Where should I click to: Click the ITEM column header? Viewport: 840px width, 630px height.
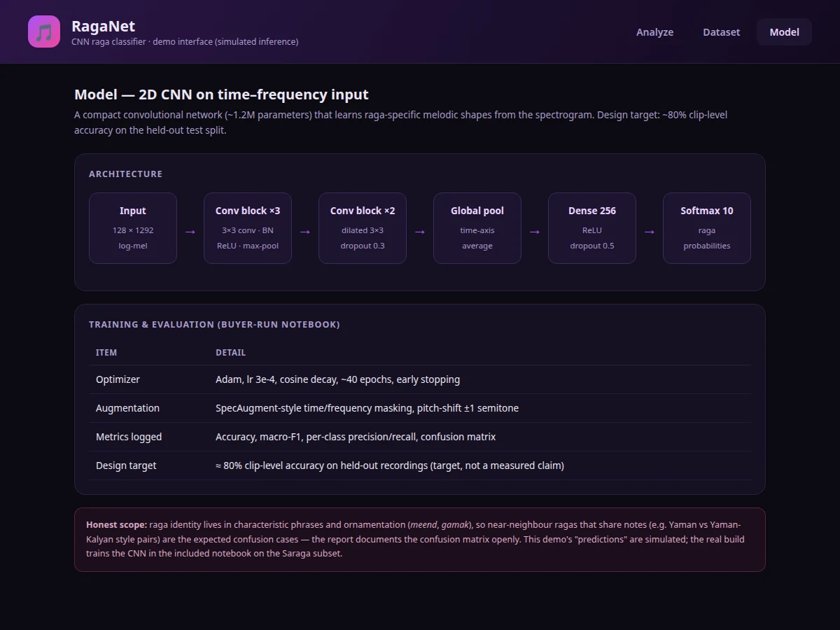(x=106, y=353)
